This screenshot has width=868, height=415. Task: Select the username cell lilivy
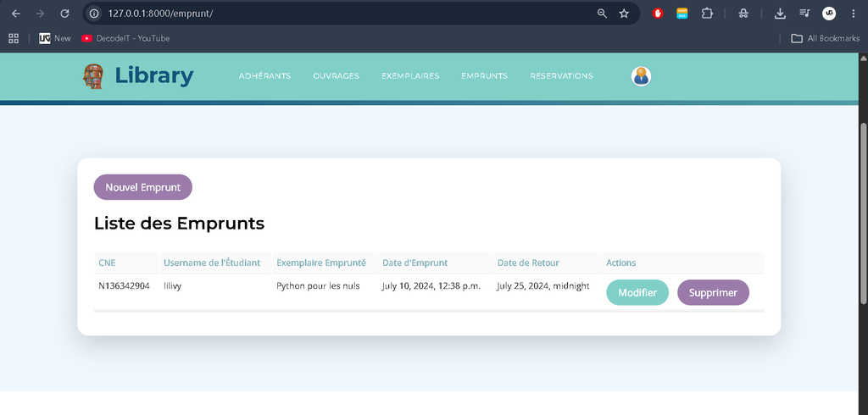coord(173,286)
